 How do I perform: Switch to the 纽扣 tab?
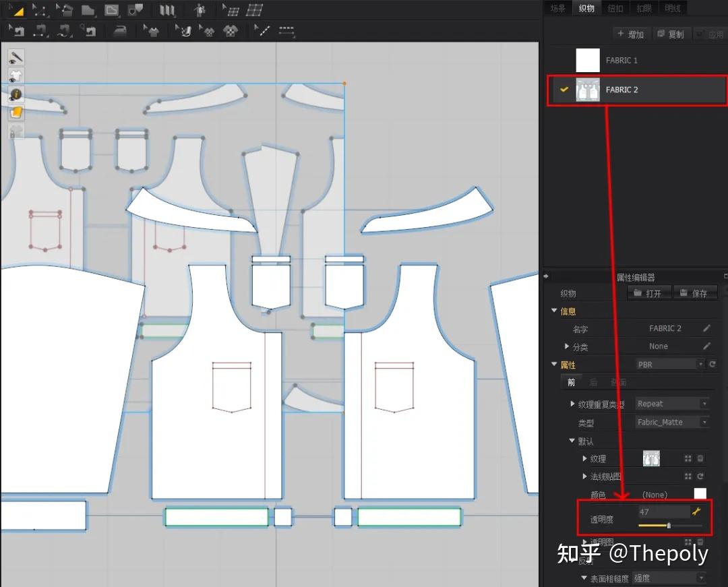[615, 8]
